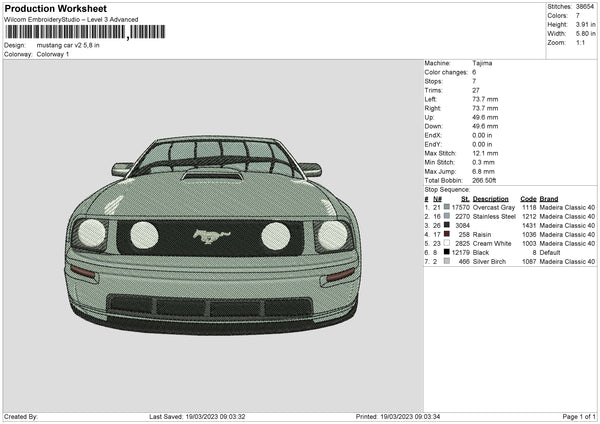Screen dimensions: 600x424
Task: Click thread code 1118
Action: (x=529, y=207)
